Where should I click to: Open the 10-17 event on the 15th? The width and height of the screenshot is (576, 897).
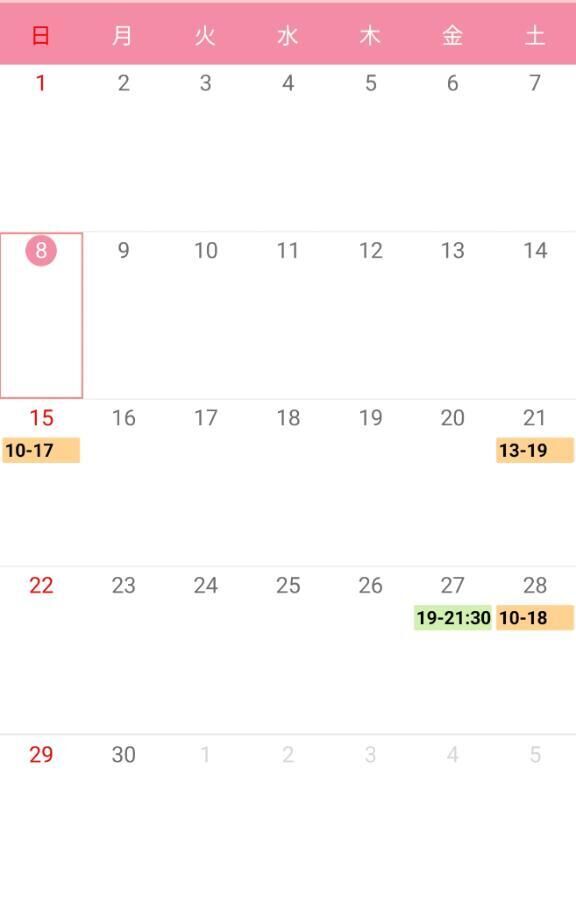pyautogui.click(x=41, y=450)
